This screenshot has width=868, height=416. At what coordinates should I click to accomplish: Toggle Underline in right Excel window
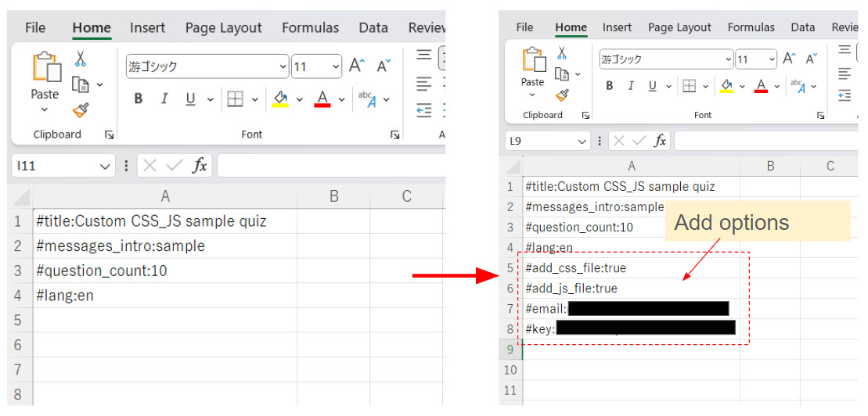tap(652, 86)
